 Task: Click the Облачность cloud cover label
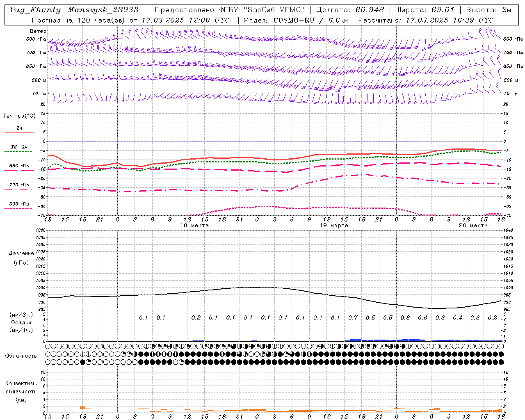[x=21, y=356]
